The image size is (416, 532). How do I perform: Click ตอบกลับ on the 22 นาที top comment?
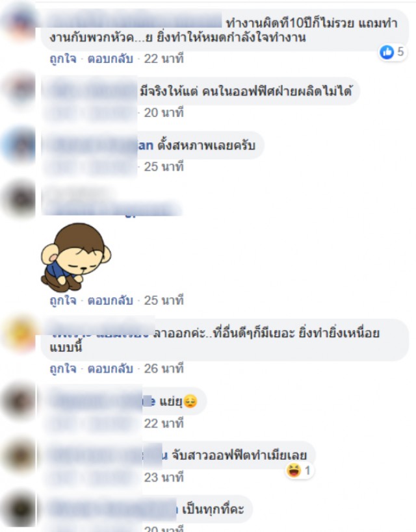point(110,58)
